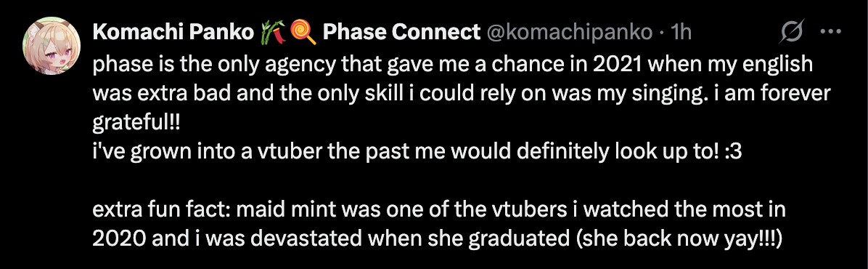Click the lollipop emoji in name

point(303,33)
